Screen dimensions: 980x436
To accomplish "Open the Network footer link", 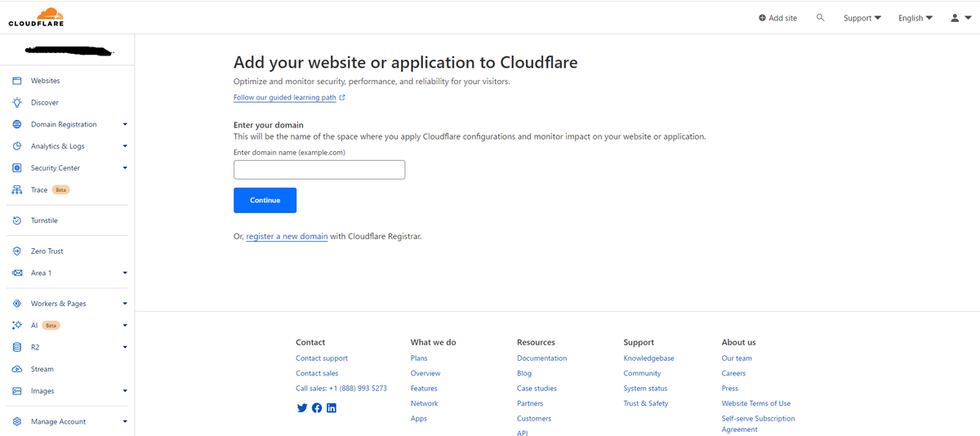I will pos(424,403).
